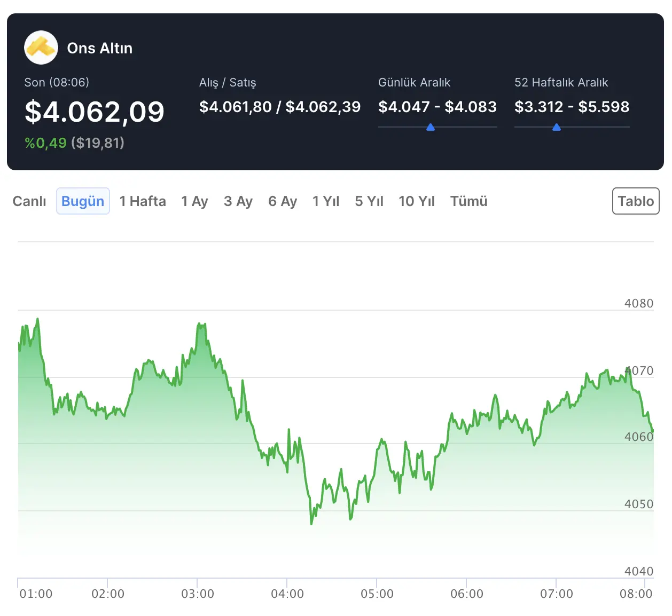Switch to 1 Ay range

click(194, 201)
